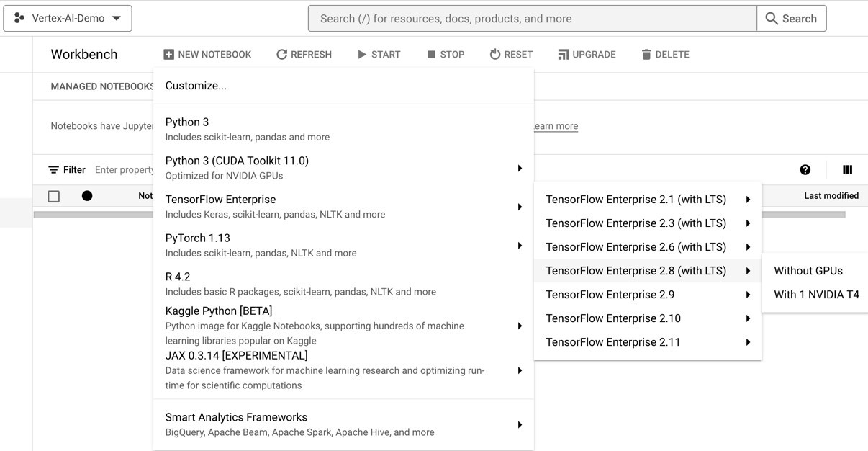Screen dimensions: 868x451
Task: Click the Start play icon
Action: coord(362,55)
